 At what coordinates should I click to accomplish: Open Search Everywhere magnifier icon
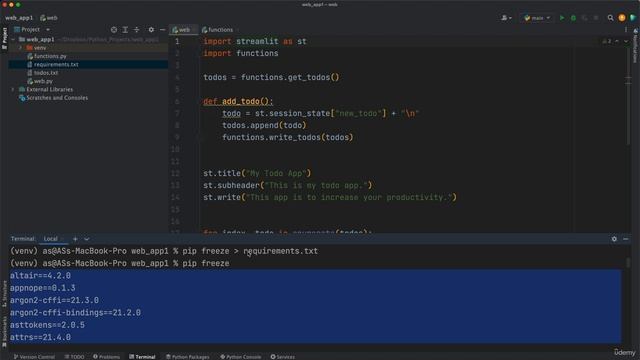(x=610, y=18)
